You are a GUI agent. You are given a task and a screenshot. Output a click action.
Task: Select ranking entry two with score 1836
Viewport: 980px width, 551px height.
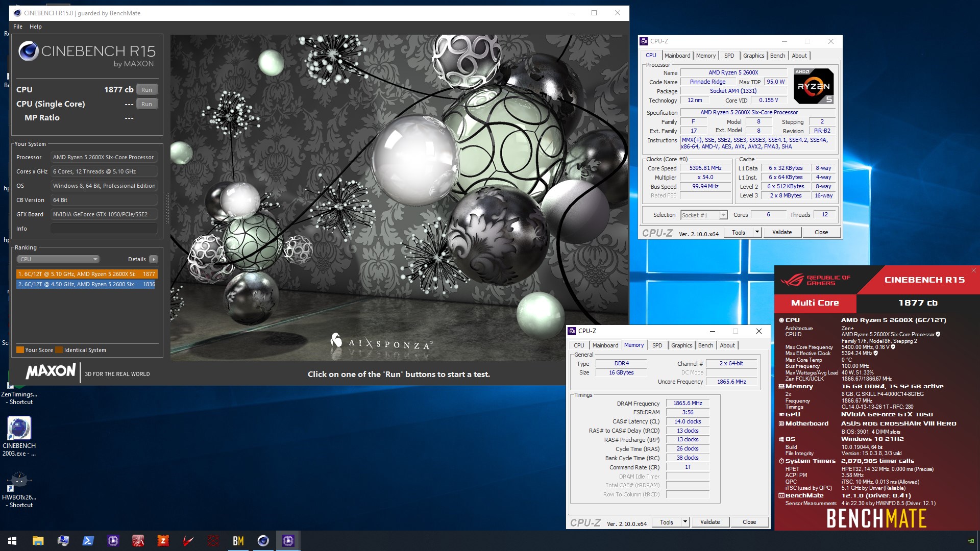click(87, 284)
